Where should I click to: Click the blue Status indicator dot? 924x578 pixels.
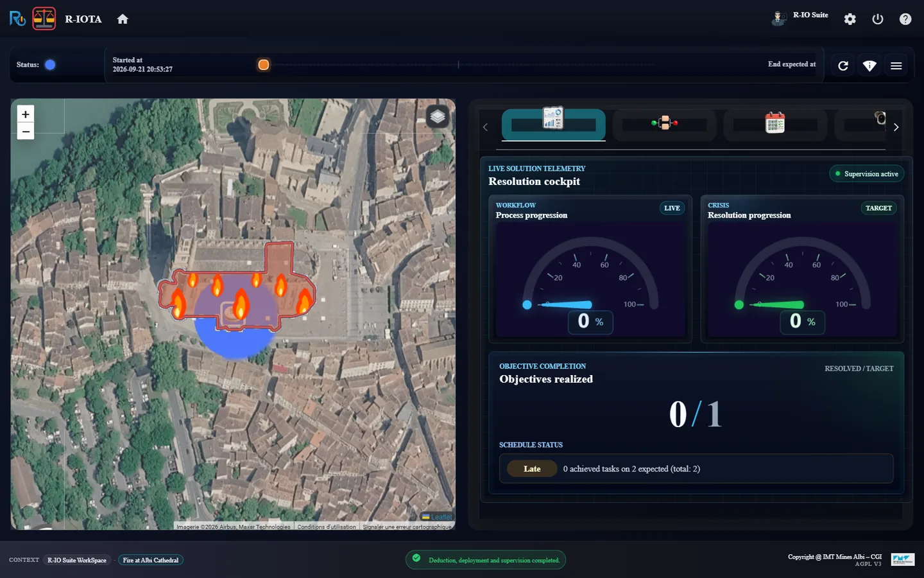[x=50, y=64]
